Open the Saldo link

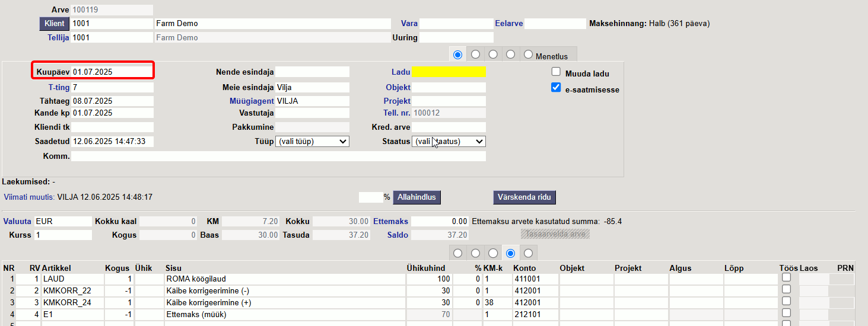(398, 235)
